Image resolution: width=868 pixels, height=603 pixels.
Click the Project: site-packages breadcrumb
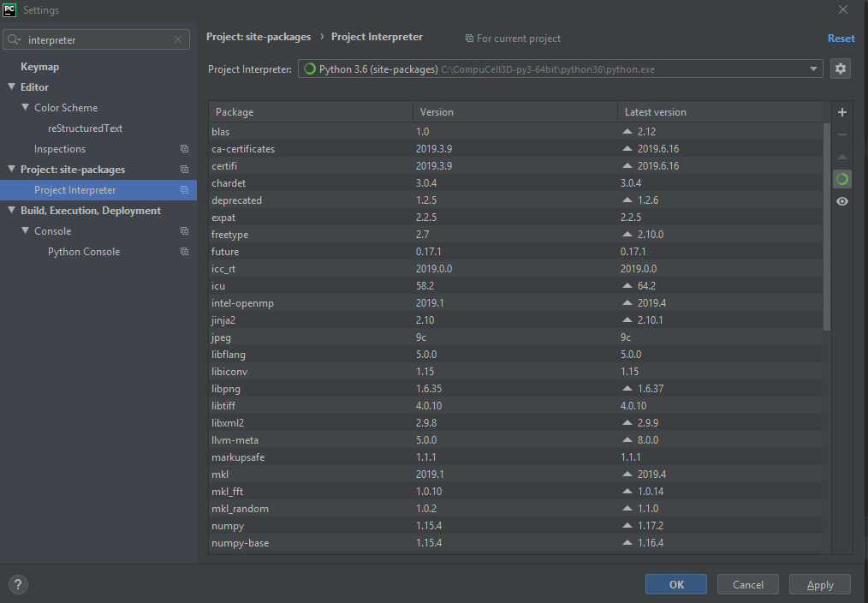[259, 37]
